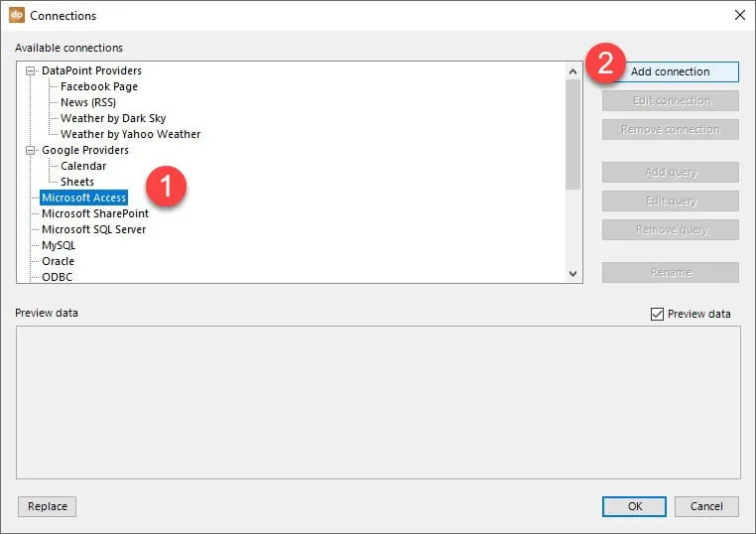Select the DataPoint Providers tree item

pos(91,70)
